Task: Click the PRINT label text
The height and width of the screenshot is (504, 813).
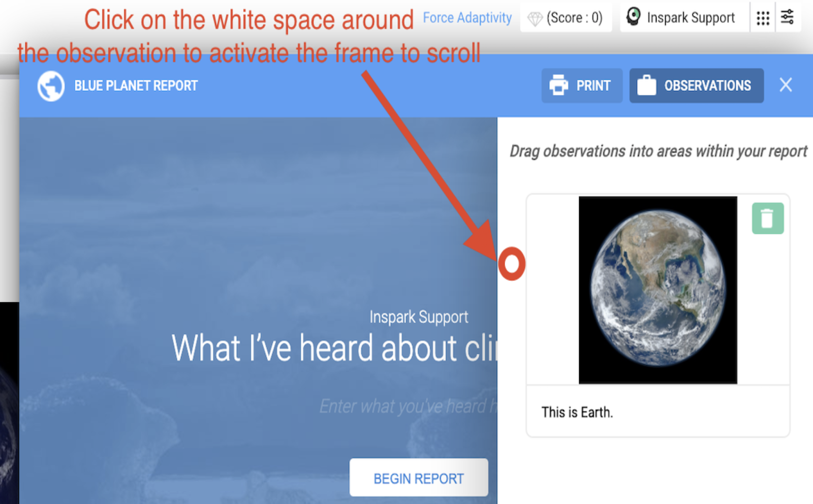Action: click(593, 86)
